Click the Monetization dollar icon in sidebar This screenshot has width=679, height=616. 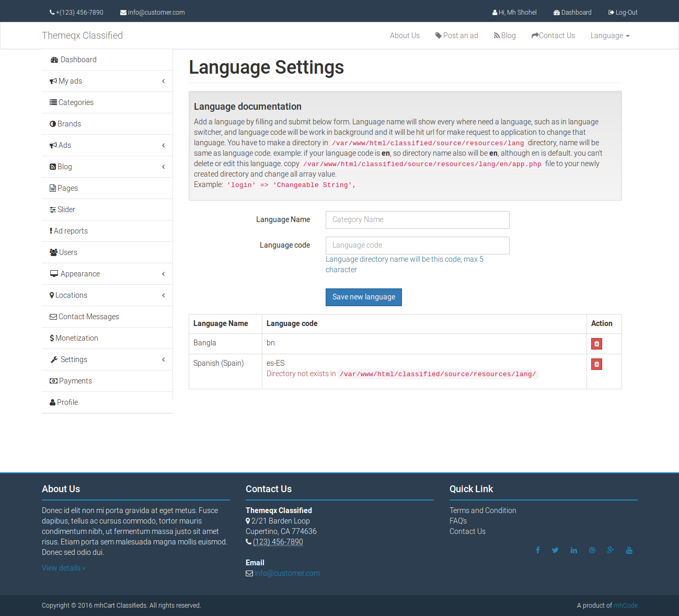51,338
